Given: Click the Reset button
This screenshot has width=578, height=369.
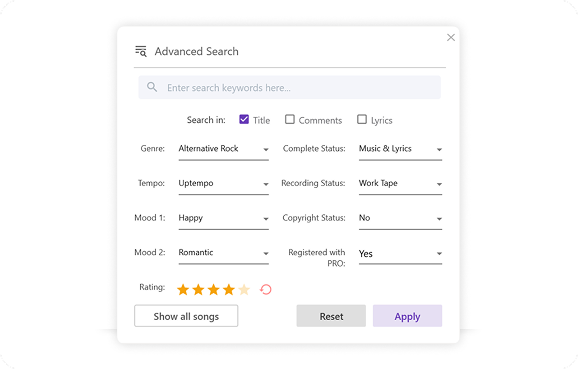Looking at the screenshot, I should 331,316.
